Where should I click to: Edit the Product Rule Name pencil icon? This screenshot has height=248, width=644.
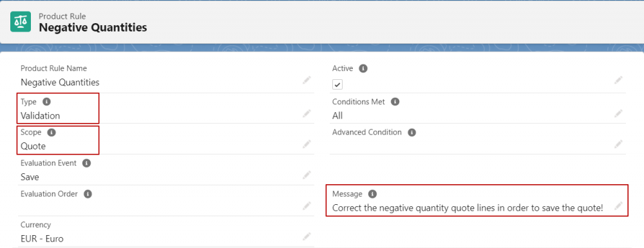[307, 80]
